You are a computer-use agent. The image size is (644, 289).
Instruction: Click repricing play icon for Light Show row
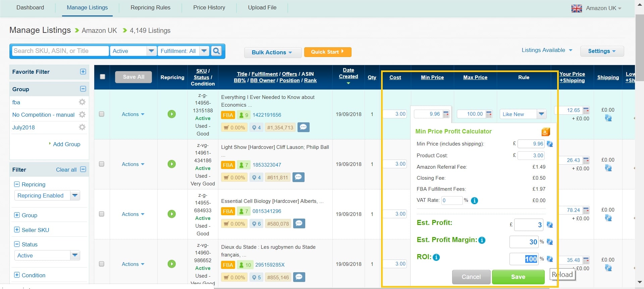[x=172, y=164]
